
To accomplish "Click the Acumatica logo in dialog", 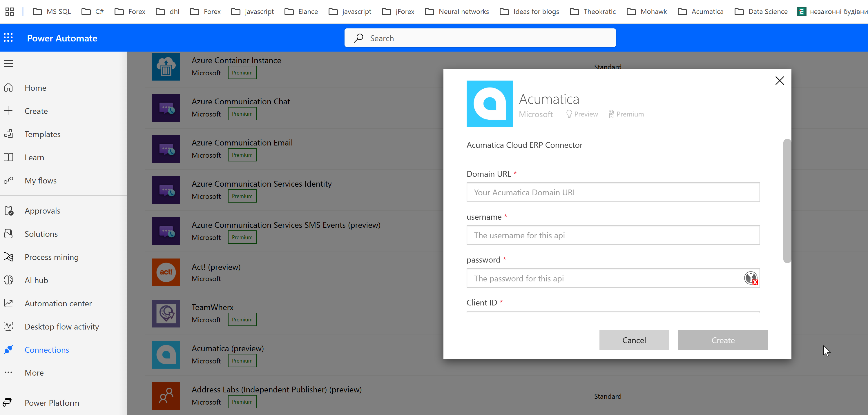I will [490, 104].
